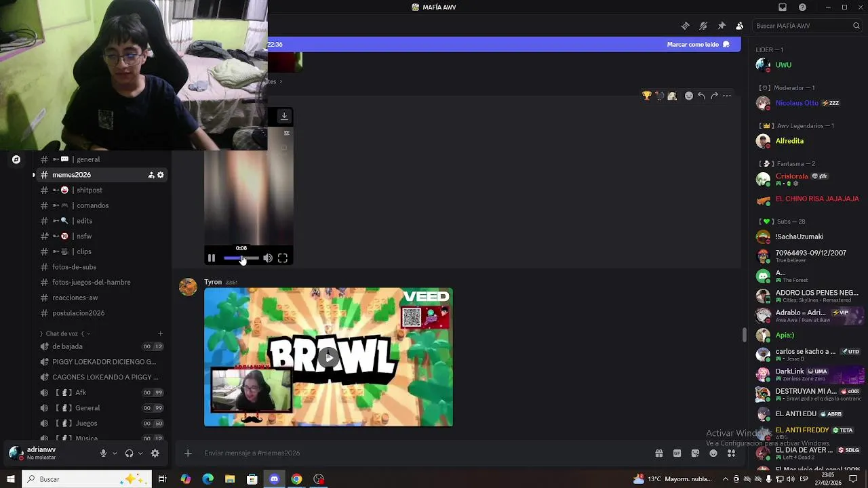The width and height of the screenshot is (868, 488).
Task: Open the GIF picker
Action: (x=677, y=453)
